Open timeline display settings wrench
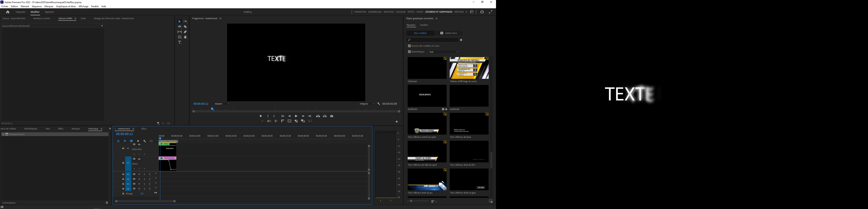 (x=145, y=141)
